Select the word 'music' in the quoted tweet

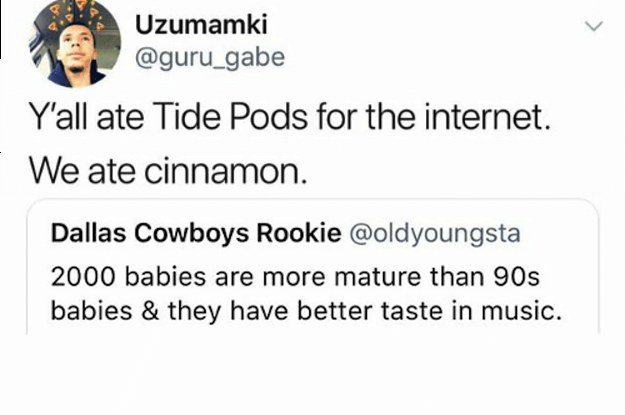click(517, 311)
